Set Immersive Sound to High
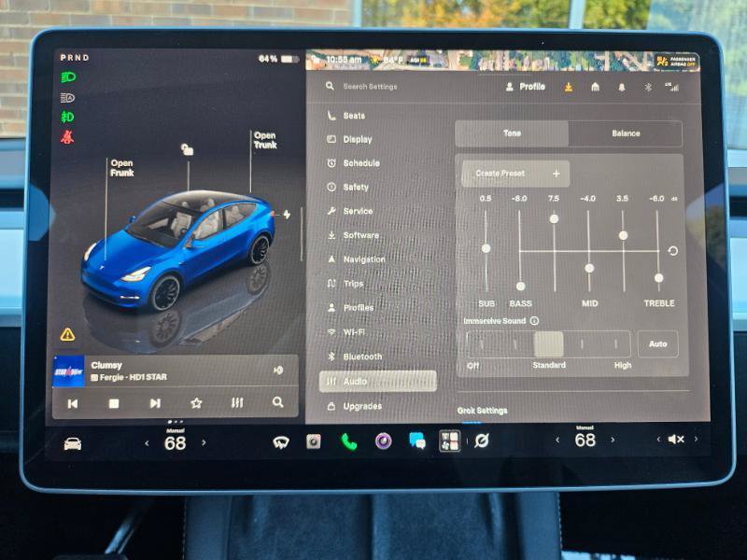This screenshot has width=747, height=560. pos(616,343)
